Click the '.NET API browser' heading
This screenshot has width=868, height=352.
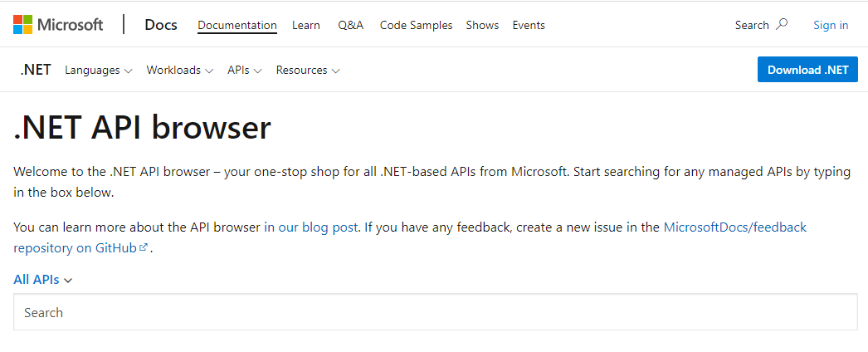142,127
